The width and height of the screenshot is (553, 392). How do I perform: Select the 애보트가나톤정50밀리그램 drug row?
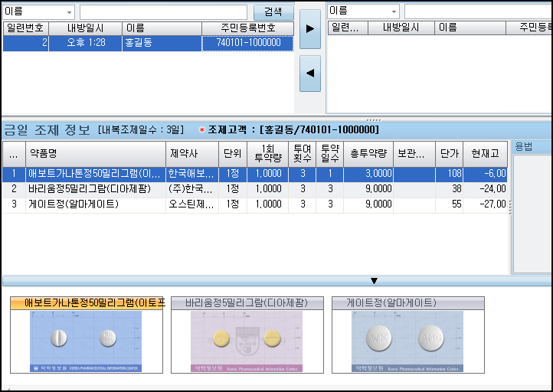[x=95, y=174]
